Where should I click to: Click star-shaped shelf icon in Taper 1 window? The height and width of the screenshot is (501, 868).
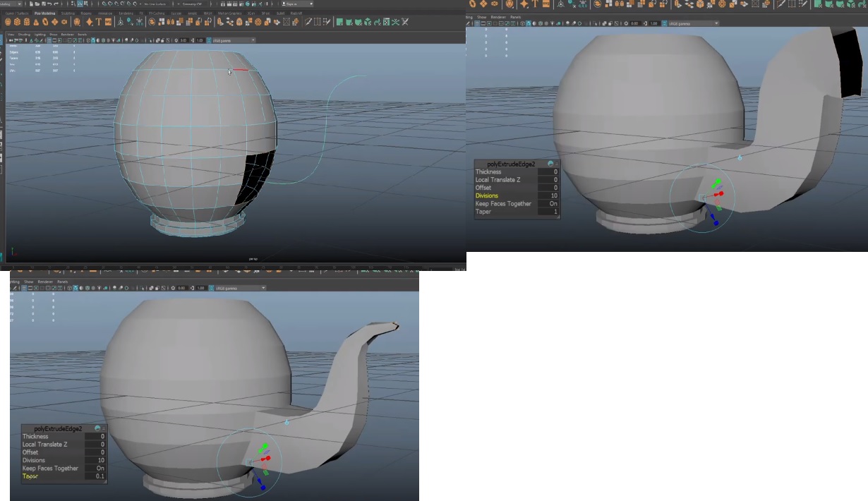click(x=524, y=4)
